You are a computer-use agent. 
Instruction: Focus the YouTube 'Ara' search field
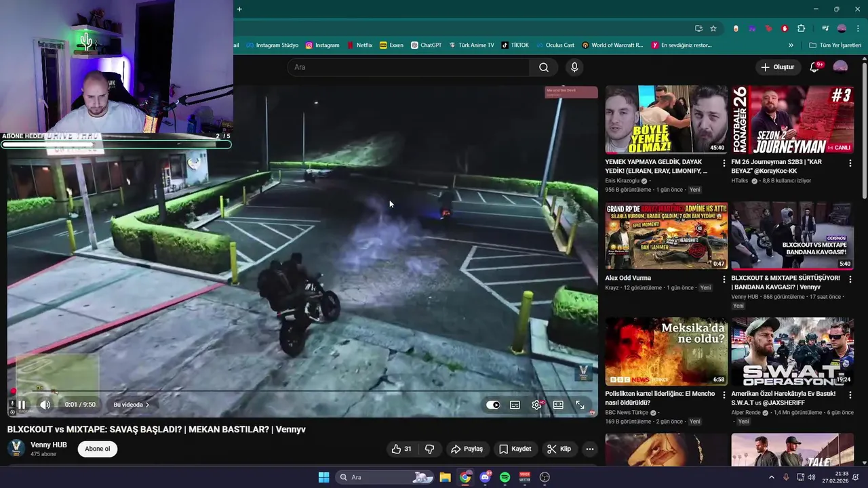coord(409,67)
